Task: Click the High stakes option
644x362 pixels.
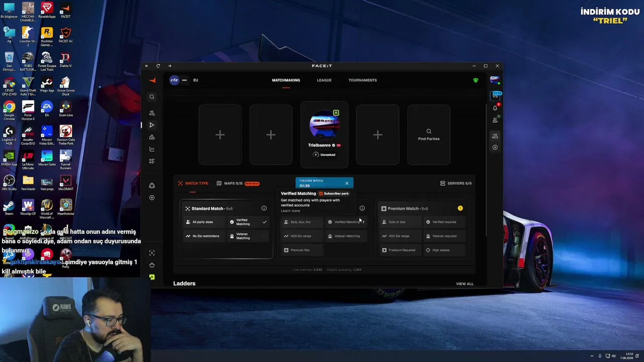Action: pyautogui.click(x=444, y=250)
